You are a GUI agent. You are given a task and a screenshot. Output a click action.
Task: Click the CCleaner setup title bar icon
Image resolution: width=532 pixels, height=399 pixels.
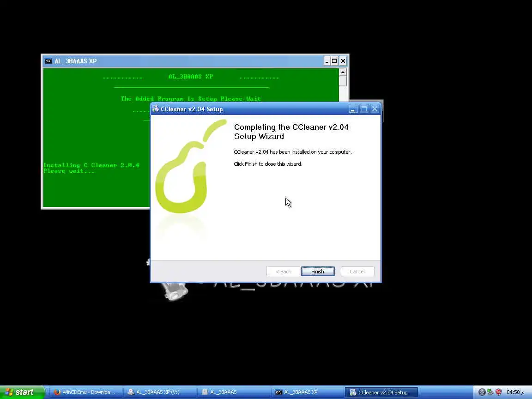pyautogui.click(x=155, y=109)
